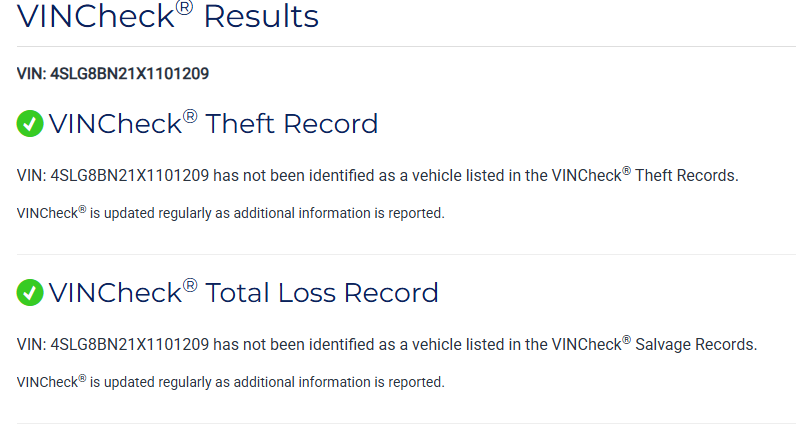
Task: Select the bold VIN line under Results heading
Action: [113, 73]
